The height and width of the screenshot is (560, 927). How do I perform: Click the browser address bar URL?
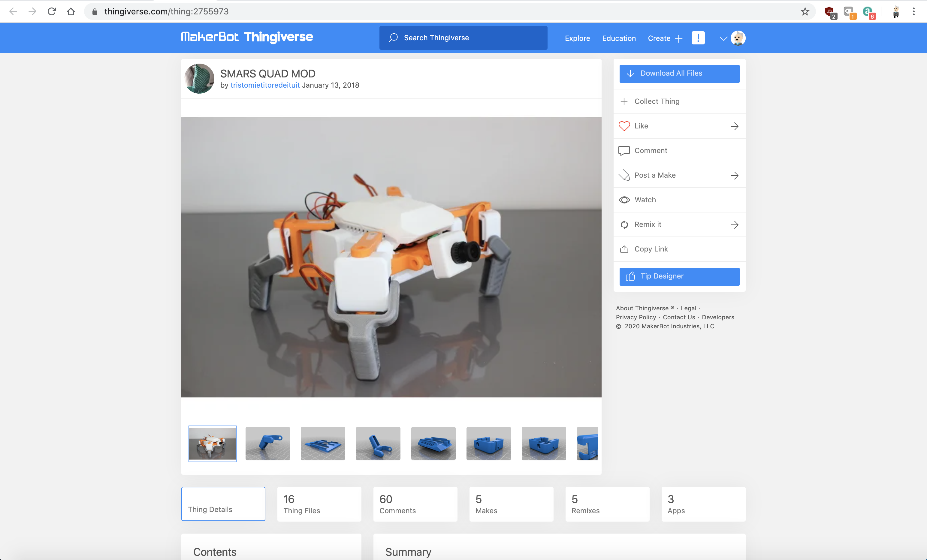pos(166,12)
